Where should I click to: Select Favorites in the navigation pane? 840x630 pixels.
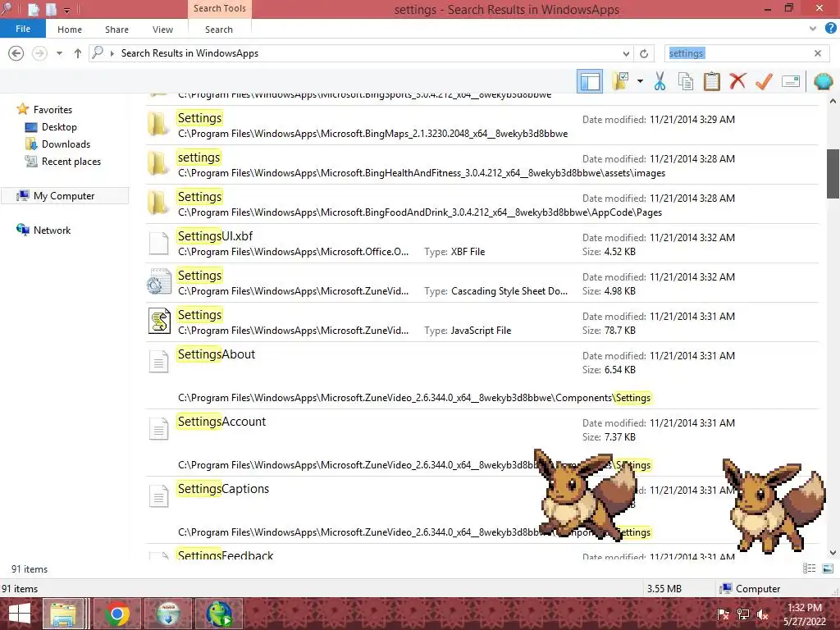(52, 109)
